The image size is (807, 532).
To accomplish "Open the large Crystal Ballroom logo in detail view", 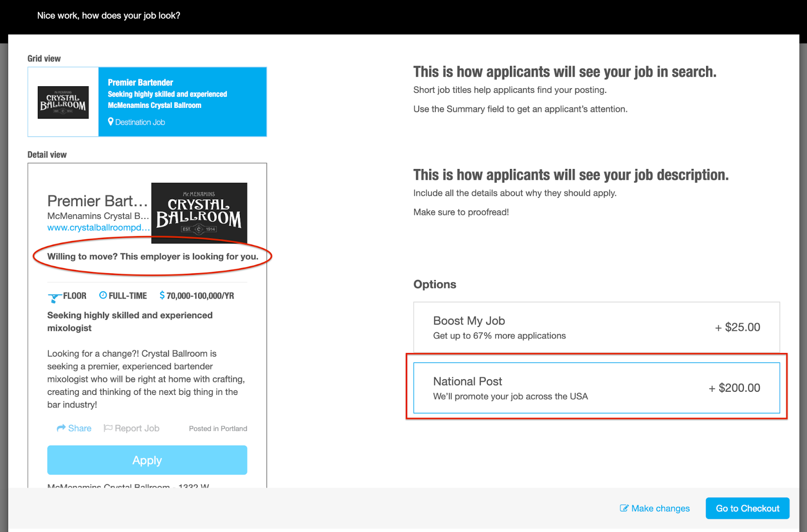I will coord(199,213).
